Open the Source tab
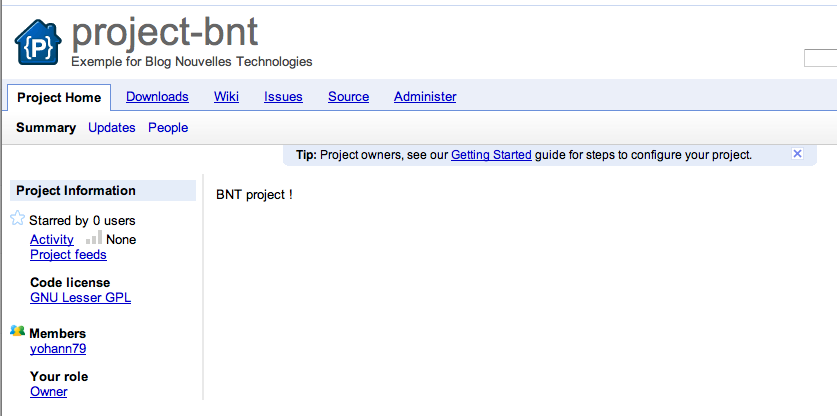The image size is (837, 416). coord(348,97)
